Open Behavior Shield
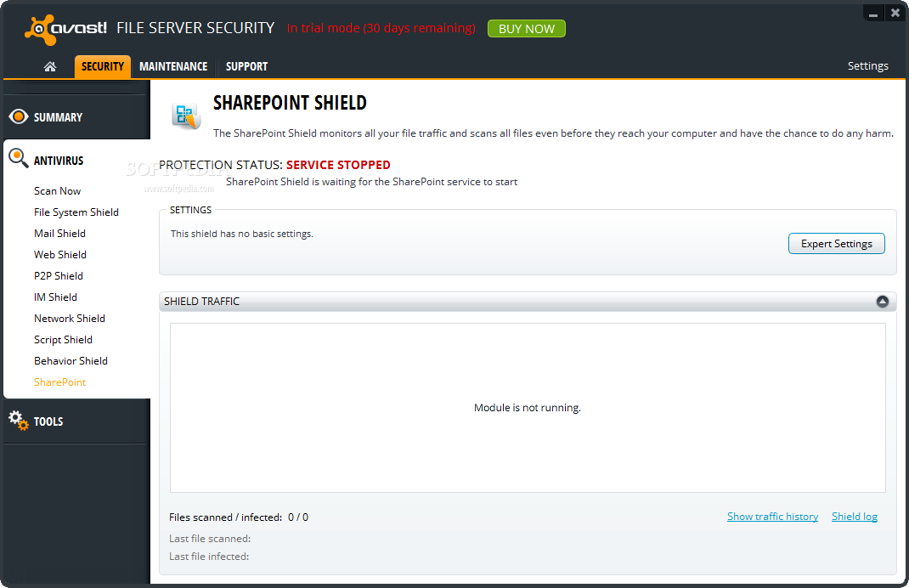The image size is (909, 588). click(x=71, y=360)
